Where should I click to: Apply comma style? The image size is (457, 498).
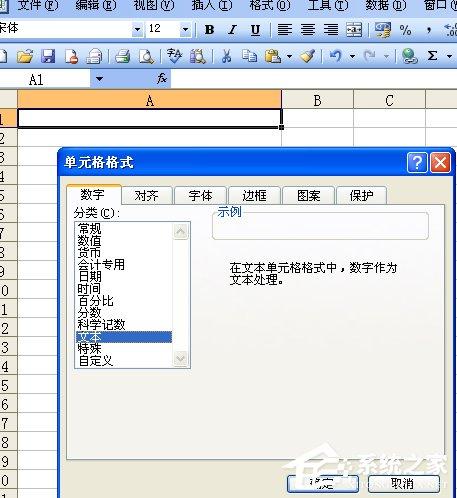[429, 30]
